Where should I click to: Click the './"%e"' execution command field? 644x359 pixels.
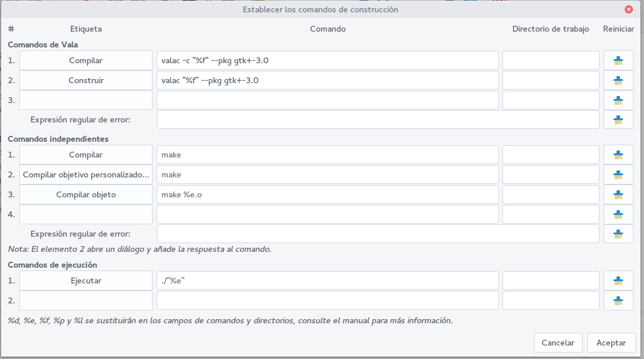coord(328,281)
